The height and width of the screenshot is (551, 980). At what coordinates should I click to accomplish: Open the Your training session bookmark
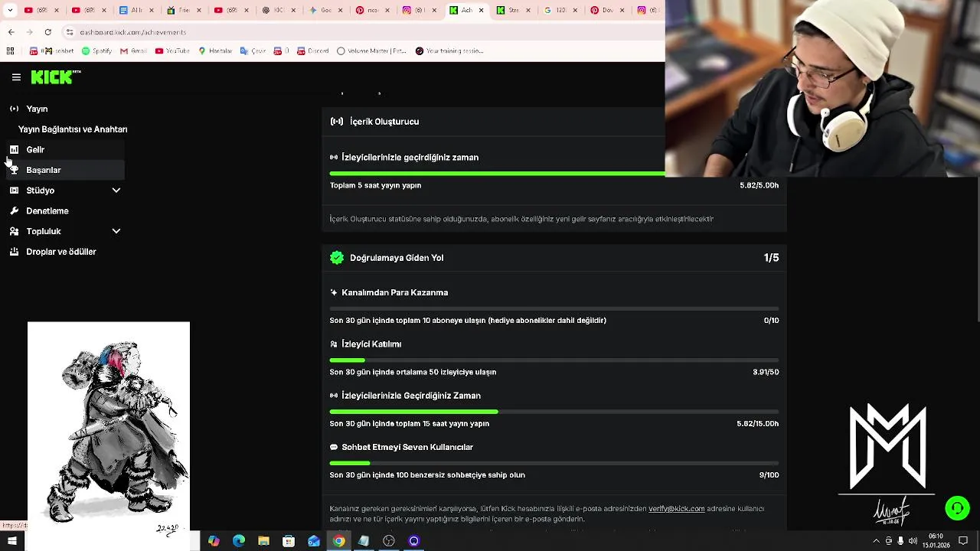point(449,51)
